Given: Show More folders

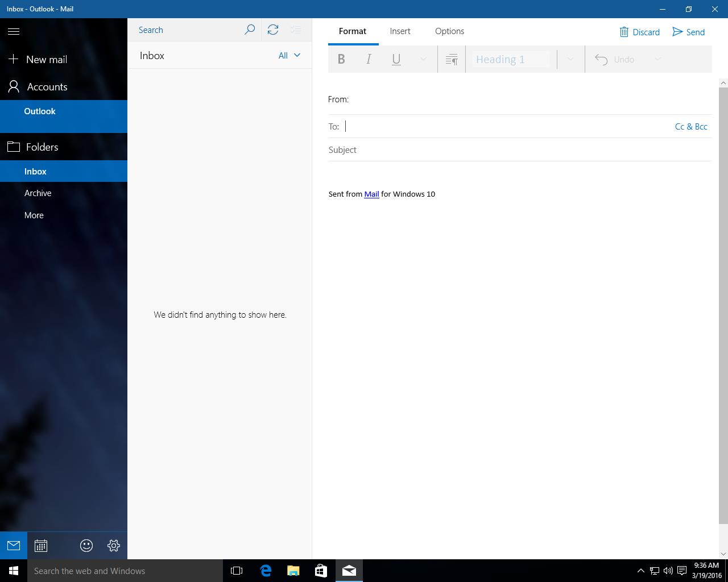Looking at the screenshot, I should 64,215.
